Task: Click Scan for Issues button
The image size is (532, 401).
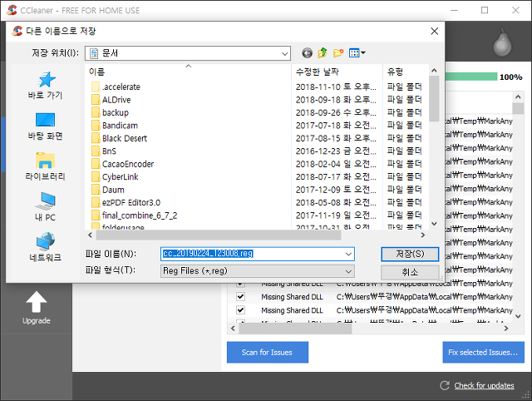Action: pos(268,353)
